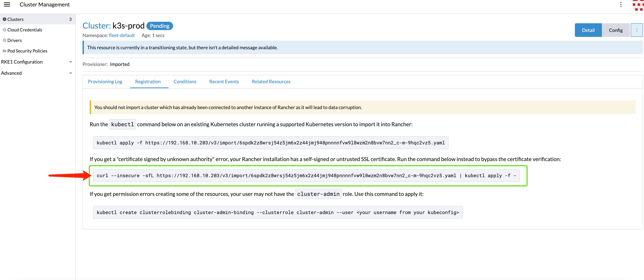Open the hamburger navigation menu
Viewport: 644px width, 280px height.
click(7, 4)
